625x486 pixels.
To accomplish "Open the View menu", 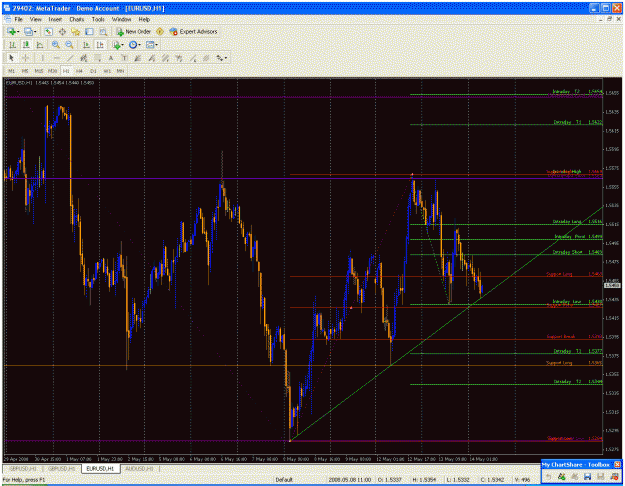I will tap(35, 19).
